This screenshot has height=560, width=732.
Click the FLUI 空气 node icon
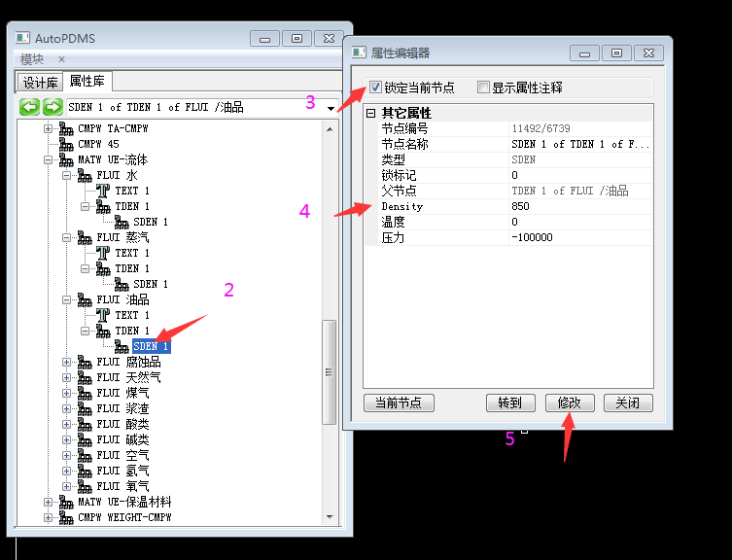[85, 455]
